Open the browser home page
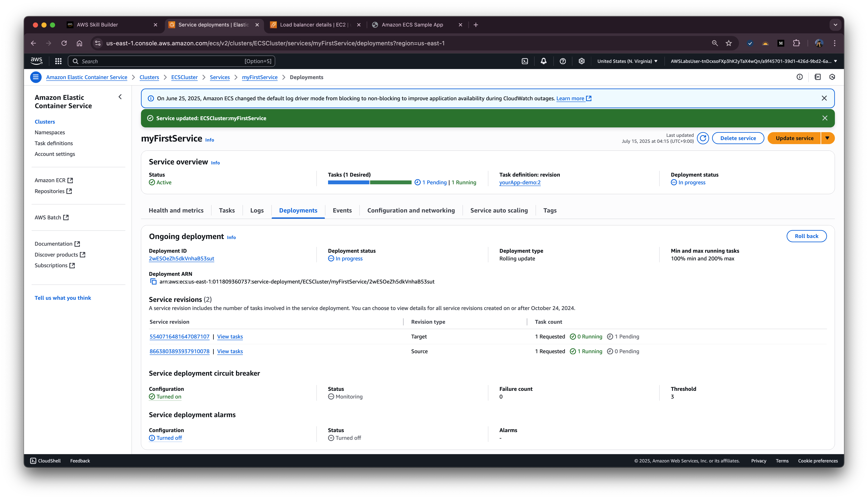 pyautogui.click(x=79, y=43)
